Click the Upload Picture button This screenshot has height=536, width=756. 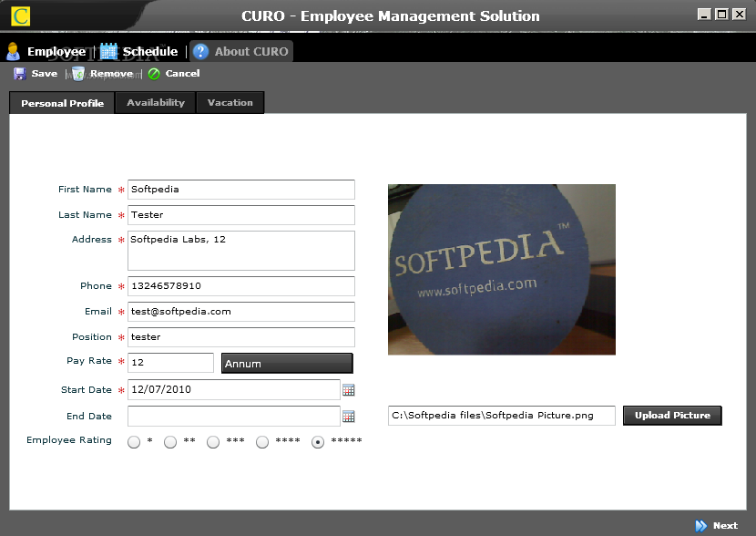point(672,416)
